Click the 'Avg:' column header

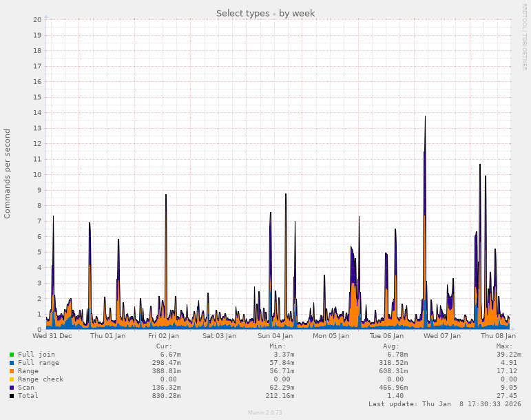click(391, 346)
